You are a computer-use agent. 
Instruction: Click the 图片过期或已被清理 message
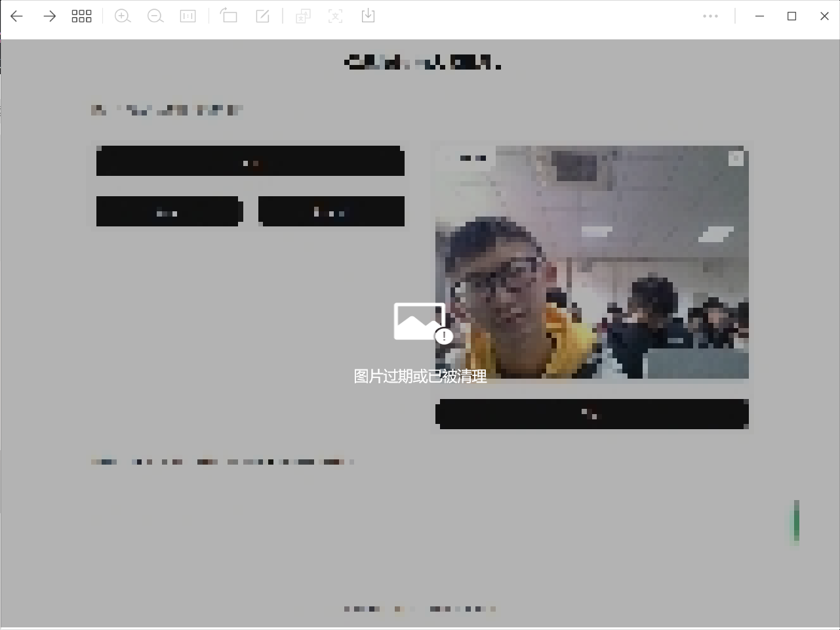pyautogui.click(x=420, y=376)
